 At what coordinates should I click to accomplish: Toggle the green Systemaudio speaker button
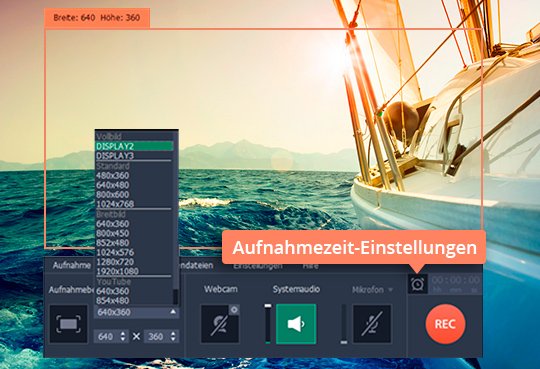pos(296,324)
